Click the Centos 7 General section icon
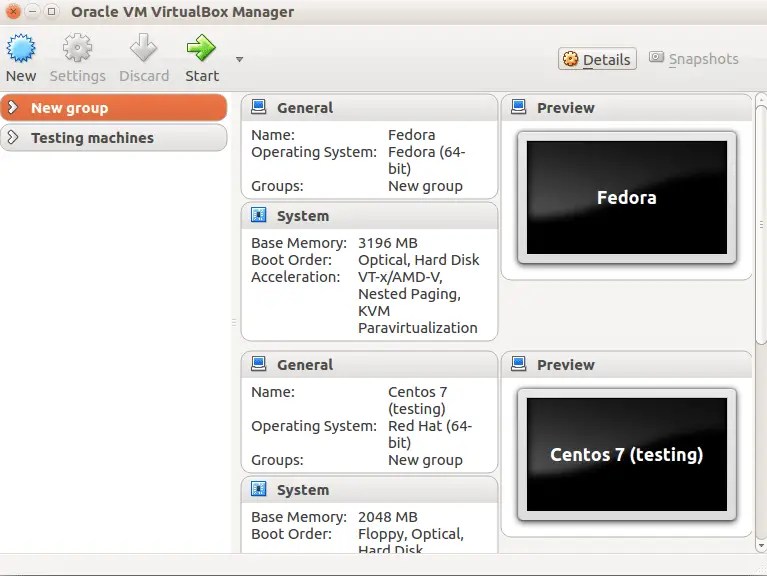Screen dimensions: 767x576 258,364
